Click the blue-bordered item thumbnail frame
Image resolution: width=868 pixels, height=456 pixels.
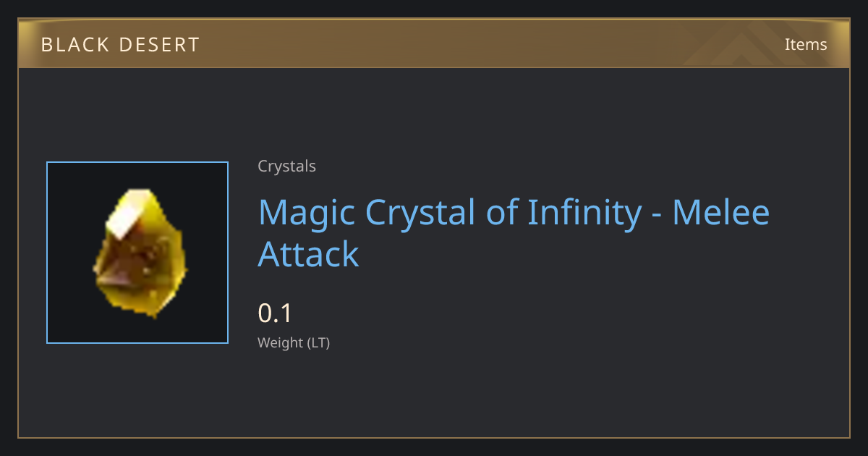[137, 253]
